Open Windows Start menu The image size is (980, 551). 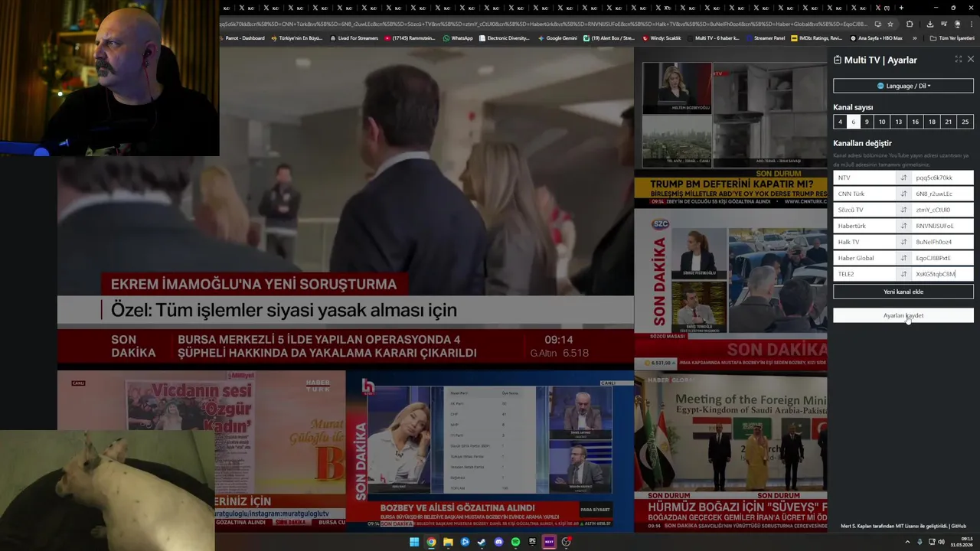click(x=414, y=542)
